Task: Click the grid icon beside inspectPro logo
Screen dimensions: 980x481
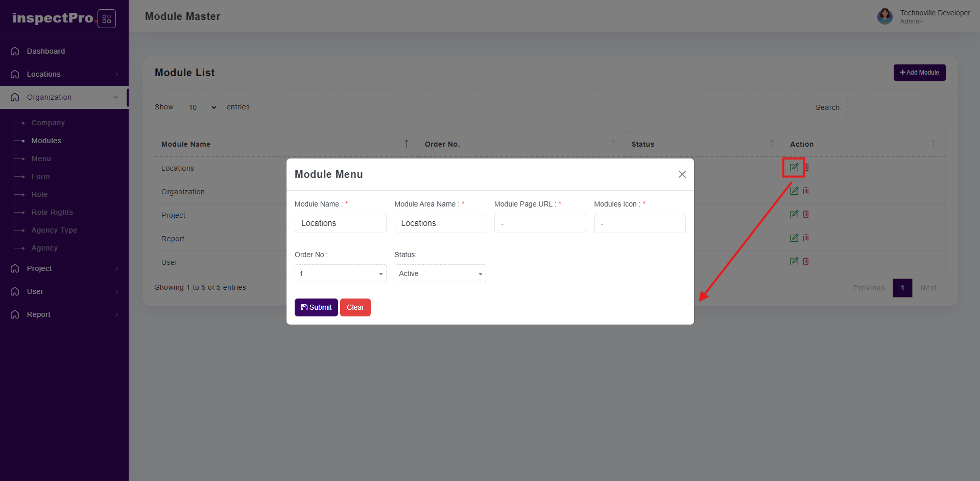Action: click(107, 19)
